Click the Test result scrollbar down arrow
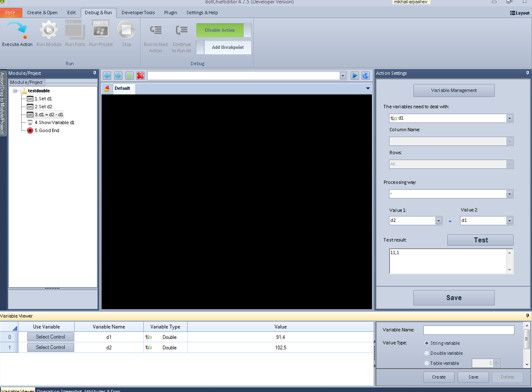This screenshot has height=392, width=532. pos(509,270)
